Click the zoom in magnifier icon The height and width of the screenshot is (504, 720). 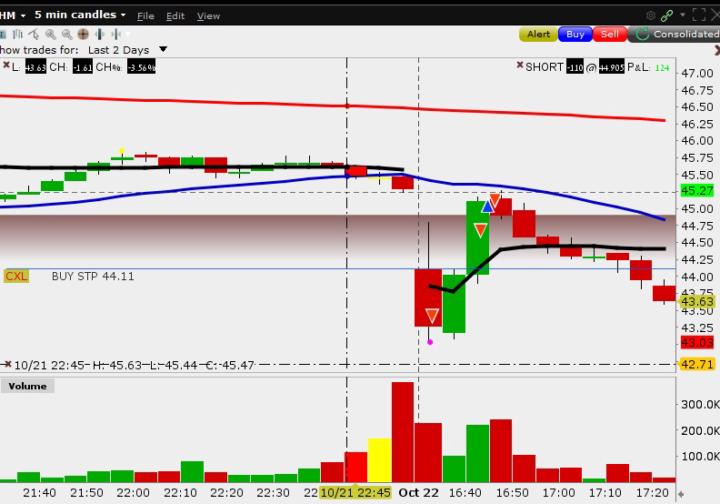pos(50,34)
